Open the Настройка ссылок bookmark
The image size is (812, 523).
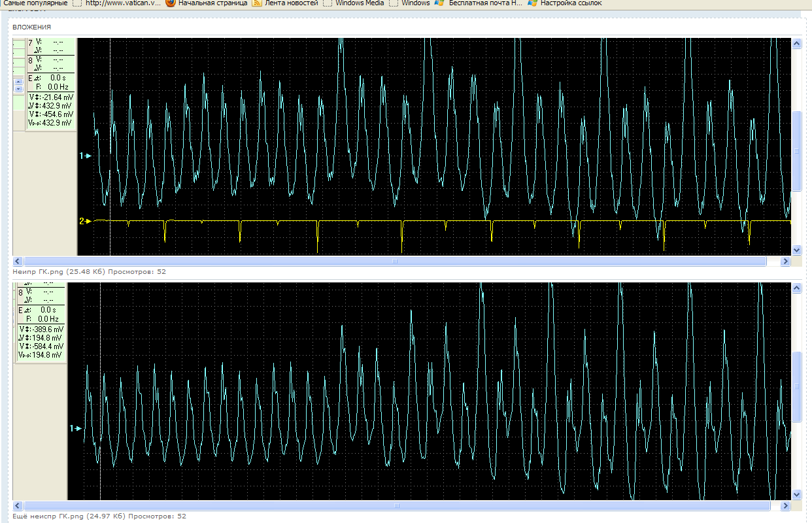click(565, 3)
